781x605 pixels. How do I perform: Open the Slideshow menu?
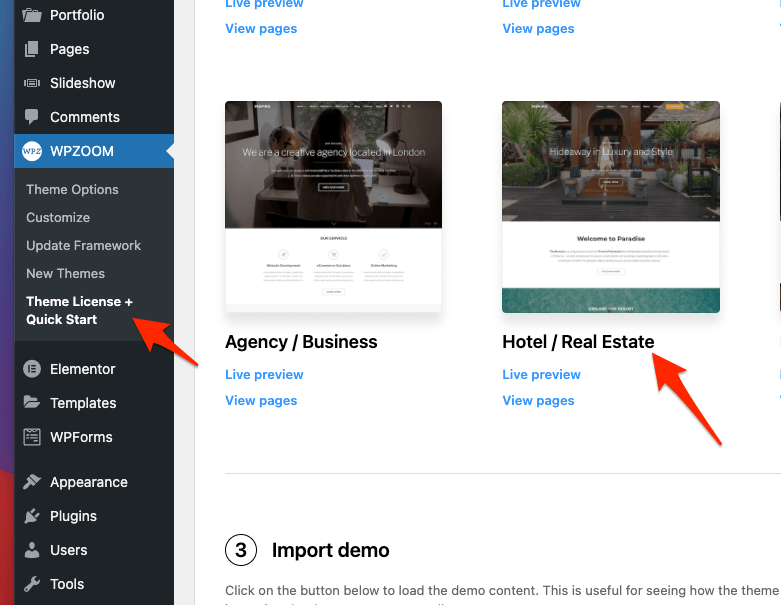[x=94, y=83]
